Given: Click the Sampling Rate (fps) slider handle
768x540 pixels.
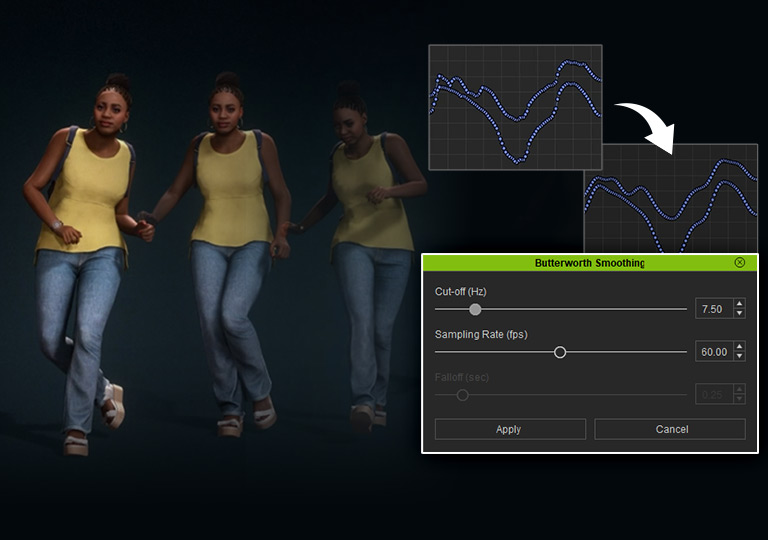Looking at the screenshot, I should point(560,352).
